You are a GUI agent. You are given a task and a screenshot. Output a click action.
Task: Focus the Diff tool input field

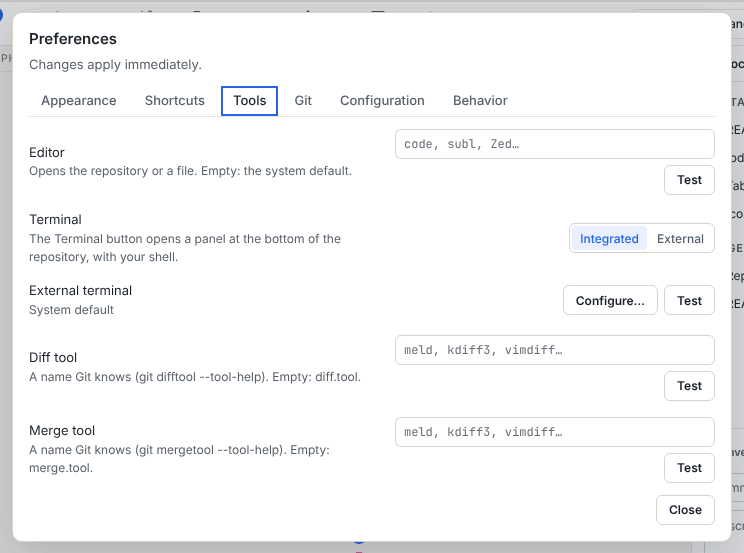[555, 350]
